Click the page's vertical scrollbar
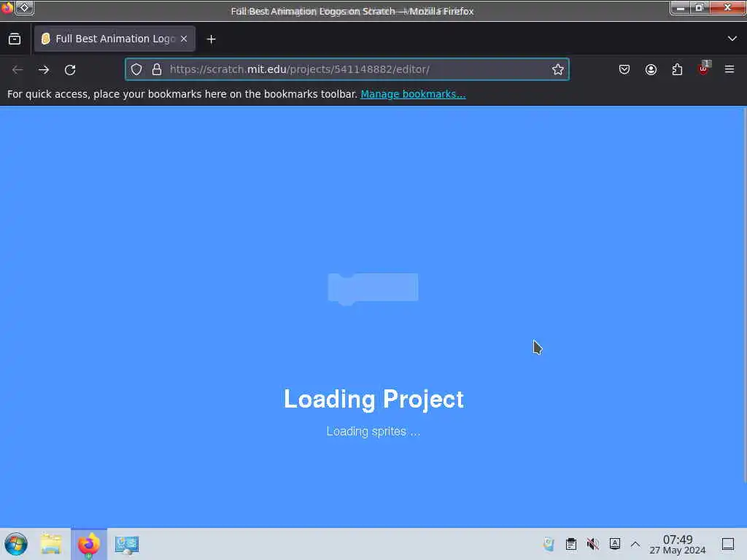The width and height of the screenshot is (747, 560). point(745,295)
